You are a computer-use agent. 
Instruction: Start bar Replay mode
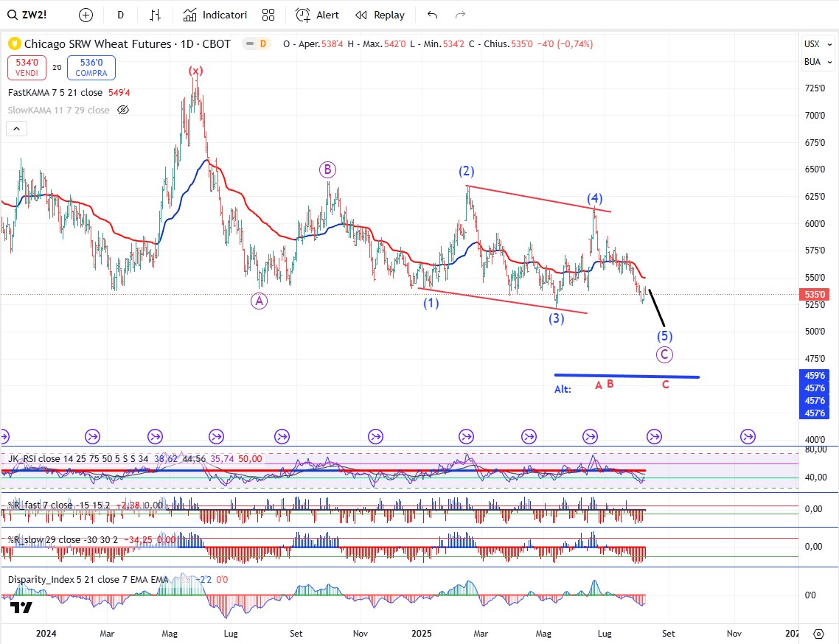pos(380,15)
